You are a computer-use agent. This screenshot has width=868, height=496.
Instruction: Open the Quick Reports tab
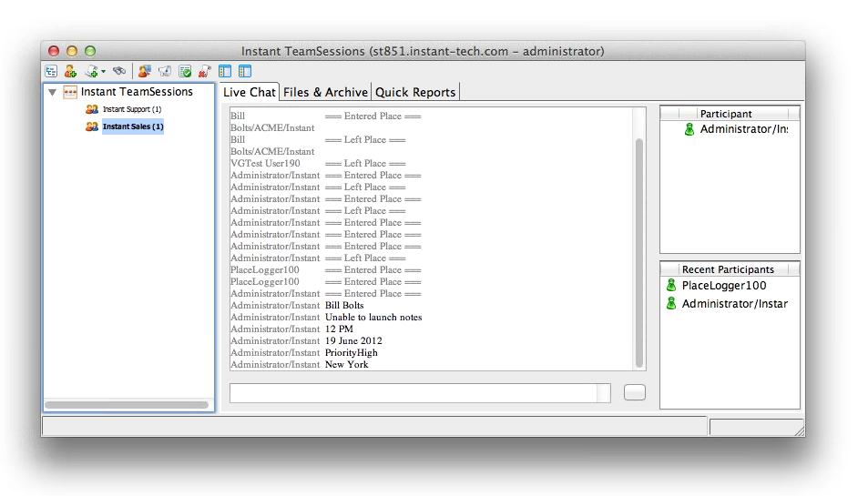tap(415, 92)
